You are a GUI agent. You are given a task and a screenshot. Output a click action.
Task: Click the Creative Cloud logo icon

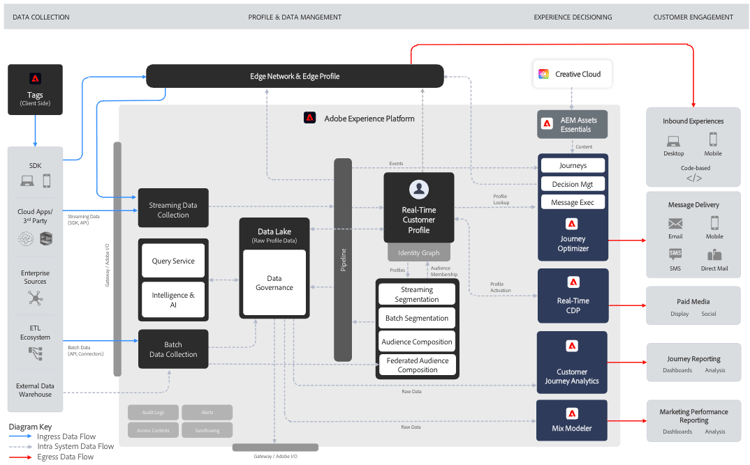pyautogui.click(x=544, y=74)
